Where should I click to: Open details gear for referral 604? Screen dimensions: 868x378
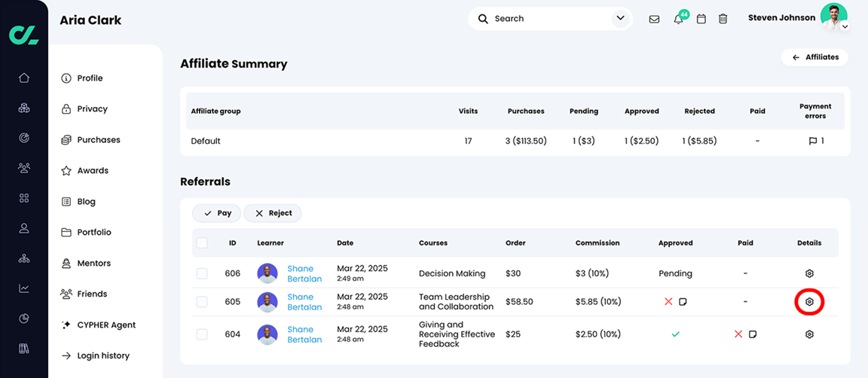(808, 334)
